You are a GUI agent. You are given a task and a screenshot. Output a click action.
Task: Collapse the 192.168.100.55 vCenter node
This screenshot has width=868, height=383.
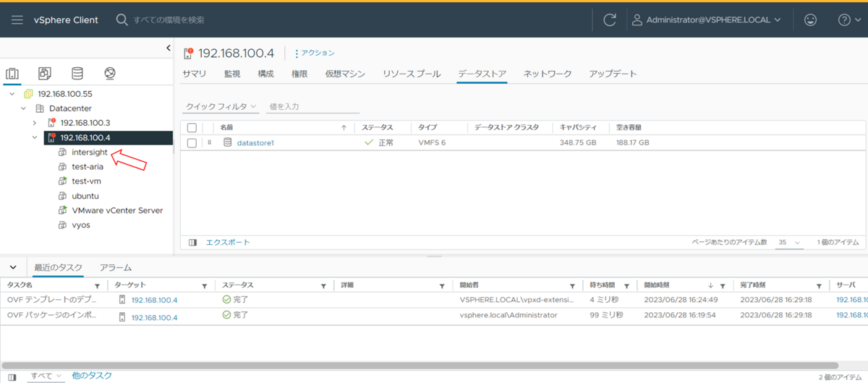[x=12, y=94]
